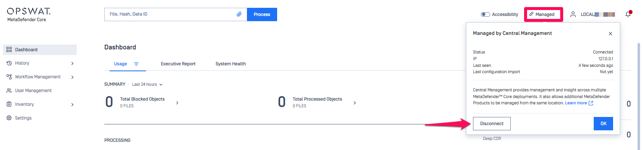This screenshot has width=644, height=150.
Task: Click the paperclip attach file icon
Action: click(x=239, y=14)
